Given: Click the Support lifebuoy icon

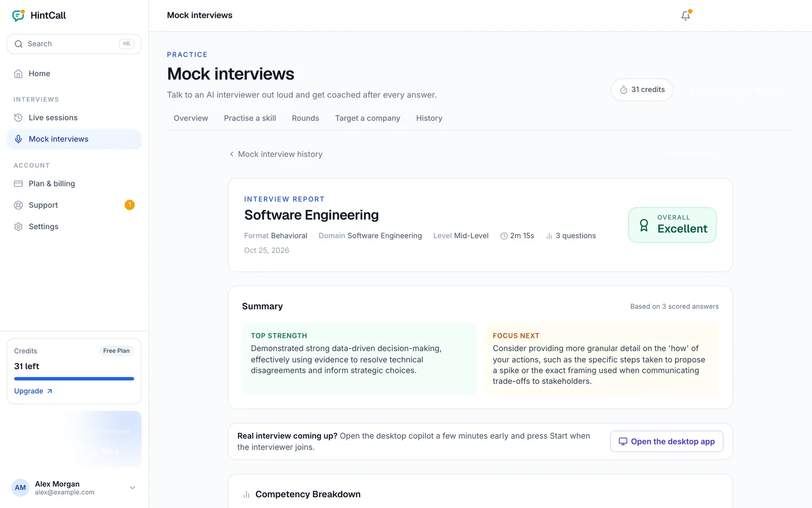Looking at the screenshot, I should coord(18,205).
